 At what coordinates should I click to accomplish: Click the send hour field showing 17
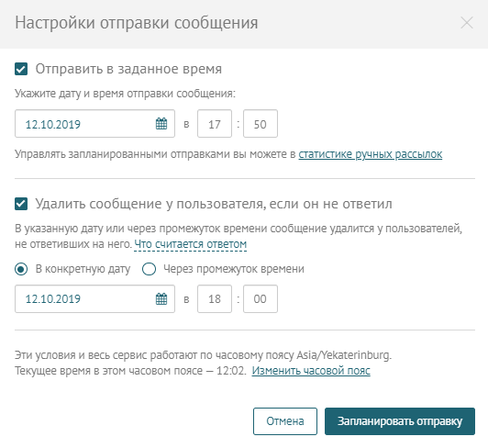tap(215, 124)
